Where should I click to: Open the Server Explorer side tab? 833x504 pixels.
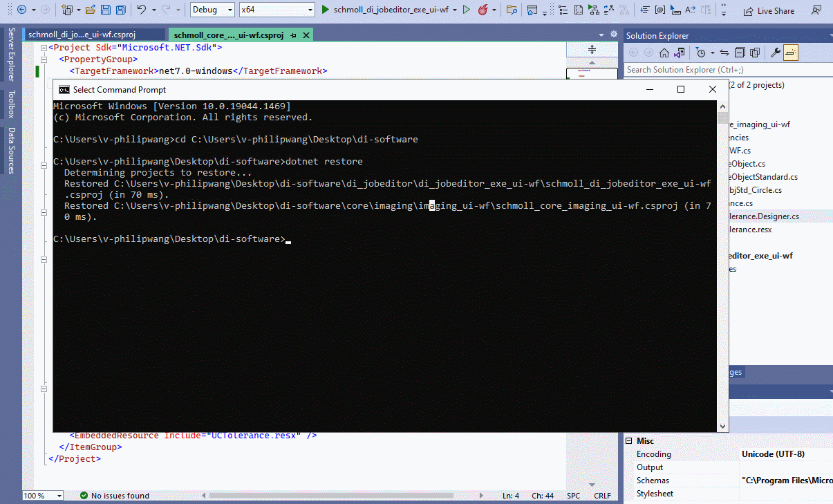[x=10, y=56]
